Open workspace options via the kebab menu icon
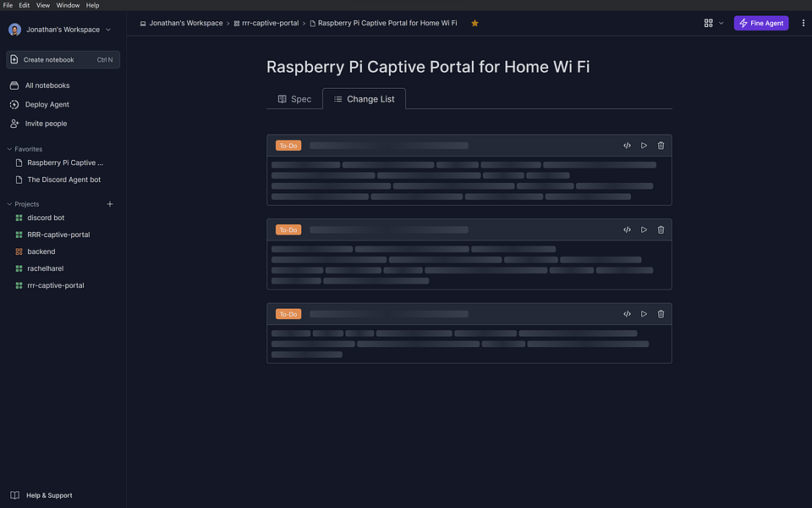This screenshot has height=508, width=812. [x=803, y=22]
